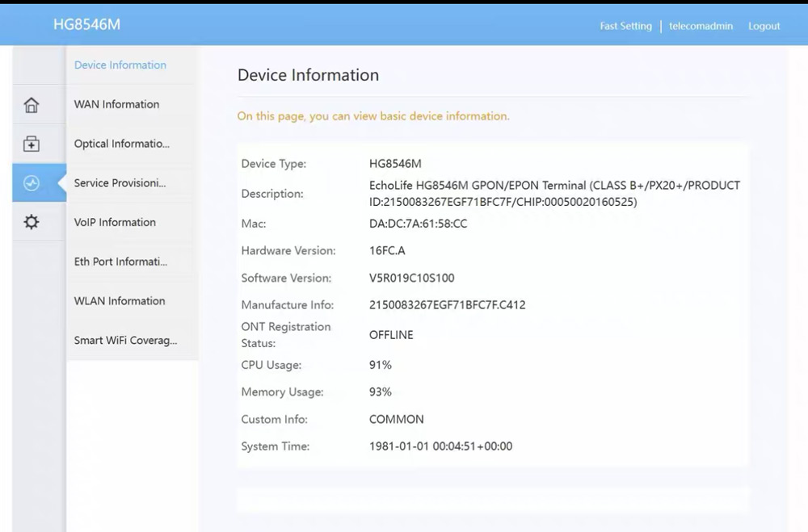Open Optical Information menu item
The image size is (808, 532).
pos(122,144)
